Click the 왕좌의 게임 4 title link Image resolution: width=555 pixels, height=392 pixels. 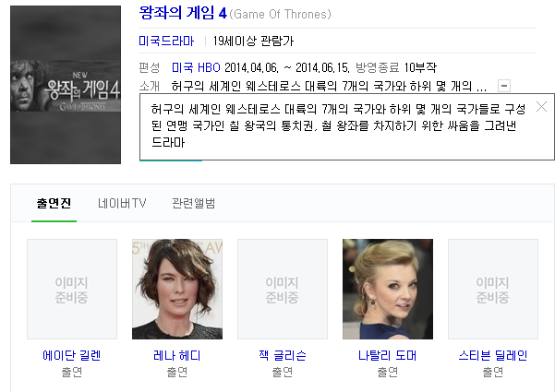click(x=182, y=14)
